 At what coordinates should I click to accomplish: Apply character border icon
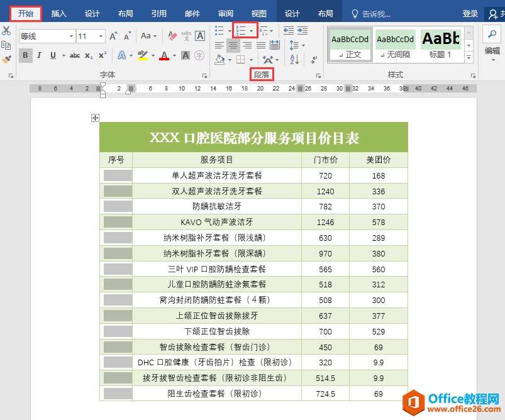pos(200,36)
